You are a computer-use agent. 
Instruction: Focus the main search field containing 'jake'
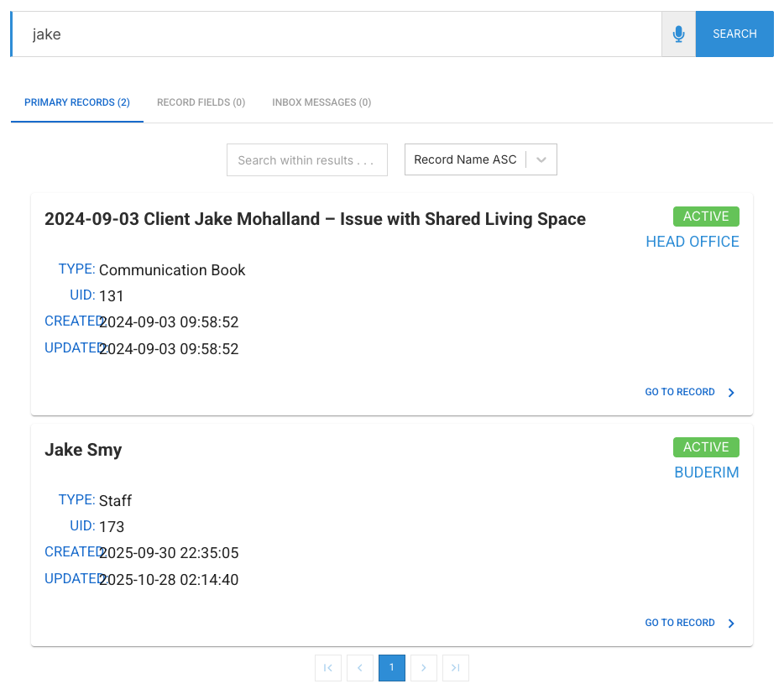point(337,34)
